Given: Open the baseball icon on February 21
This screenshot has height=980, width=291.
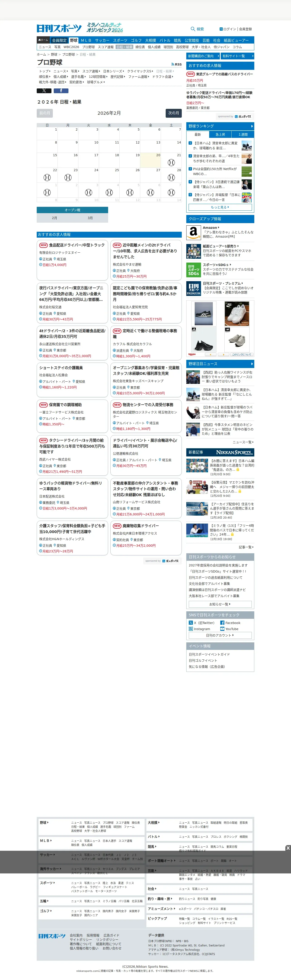Looking at the screenshot, I should [171, 162].
